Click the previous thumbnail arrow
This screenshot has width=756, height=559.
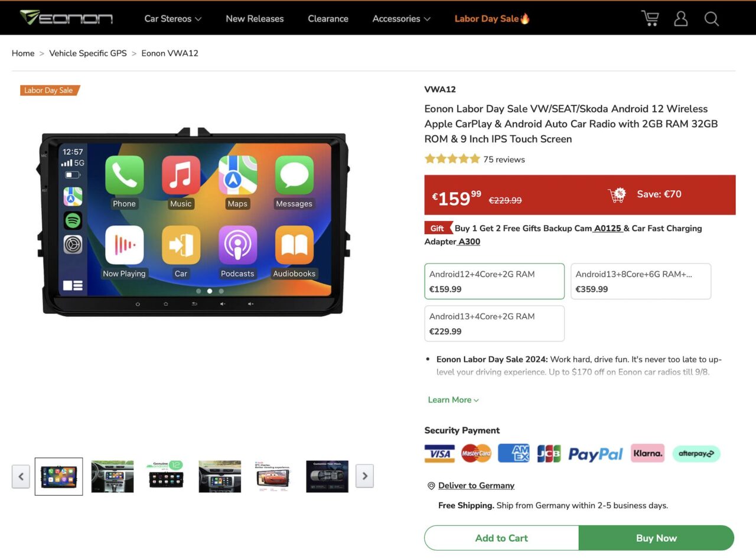pos(21,476)
